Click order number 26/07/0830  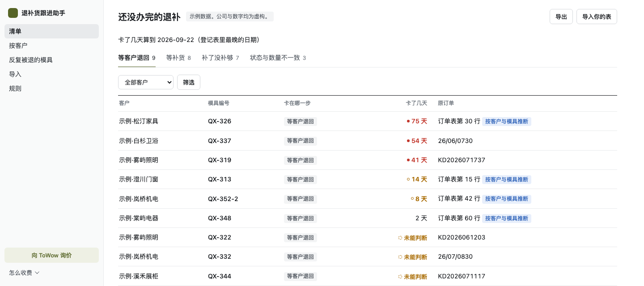tap(455, 257)
